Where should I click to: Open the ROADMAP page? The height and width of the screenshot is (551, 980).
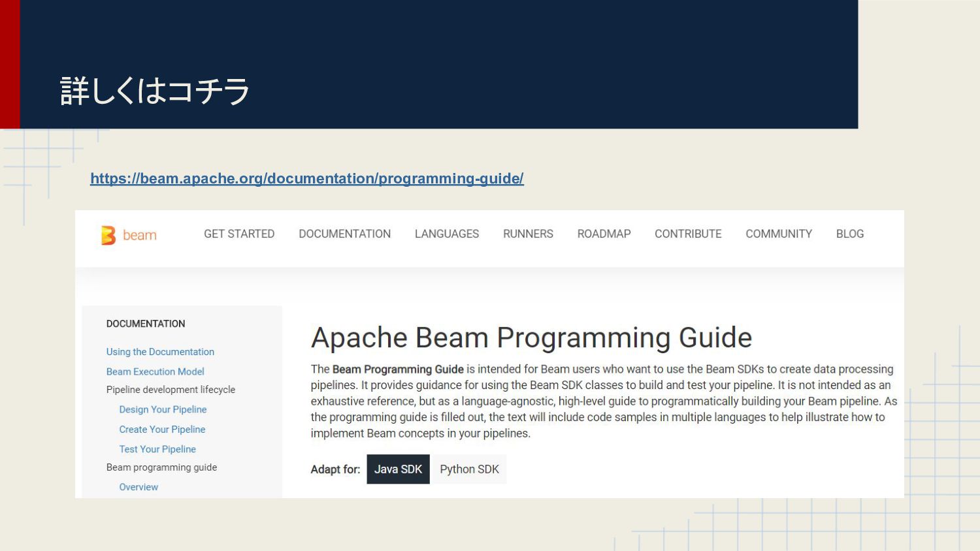604,234
